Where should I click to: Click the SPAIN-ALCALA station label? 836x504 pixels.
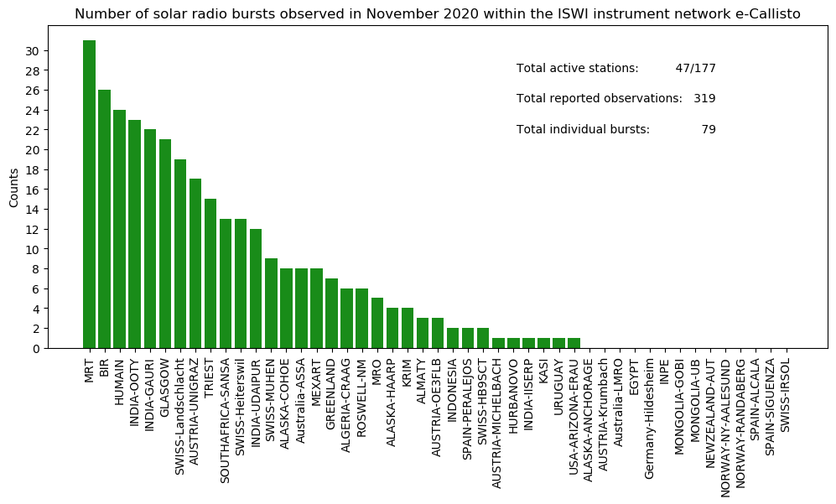click(x=755, y=399)
